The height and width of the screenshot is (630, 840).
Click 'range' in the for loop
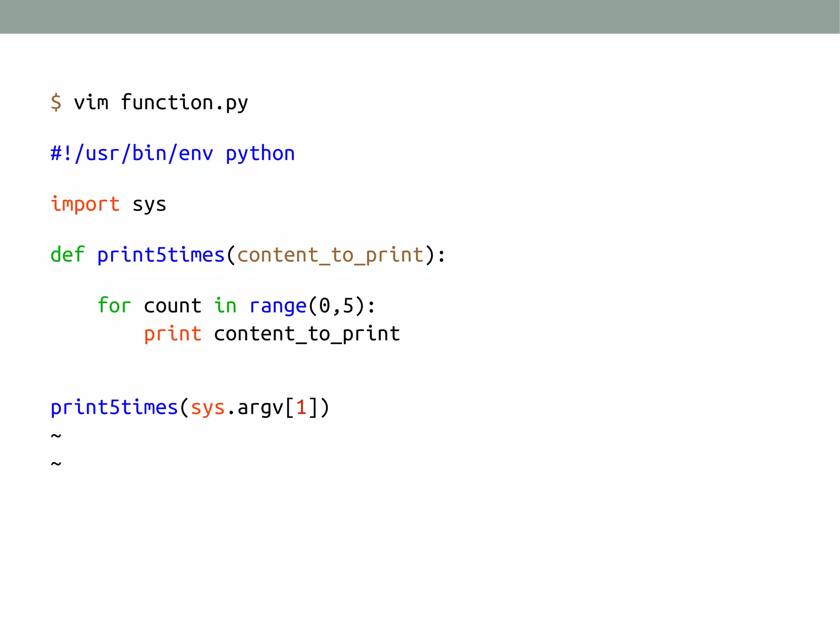pos(278,307)
